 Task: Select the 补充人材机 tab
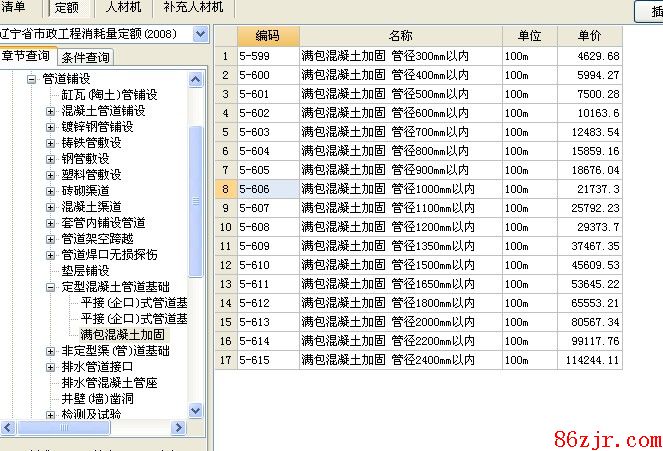click(193, 7)
